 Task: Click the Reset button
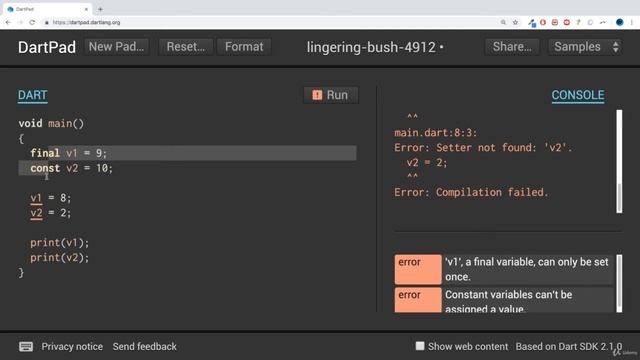(186, 47)
